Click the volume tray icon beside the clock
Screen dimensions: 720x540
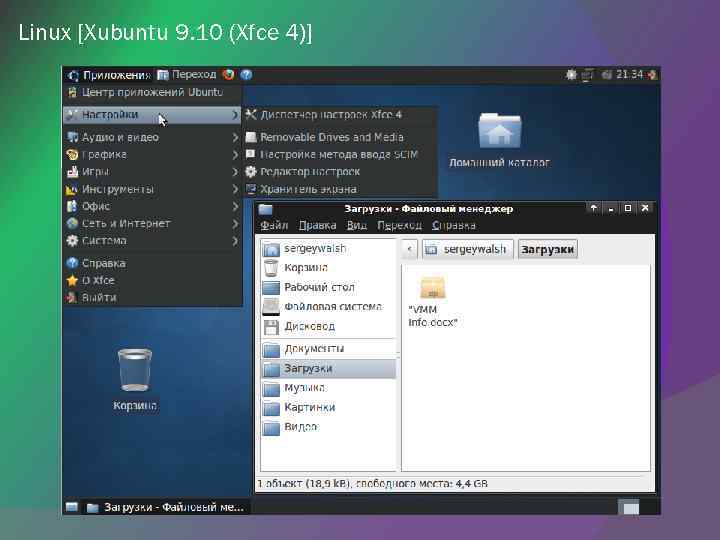point(606,74)
